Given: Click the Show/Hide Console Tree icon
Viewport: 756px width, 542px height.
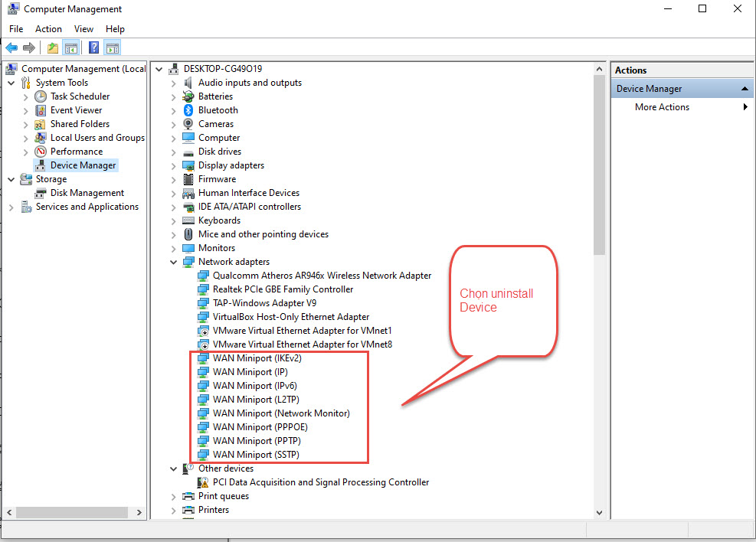Looking at the screenshot, I should click(x=71, y=47).
